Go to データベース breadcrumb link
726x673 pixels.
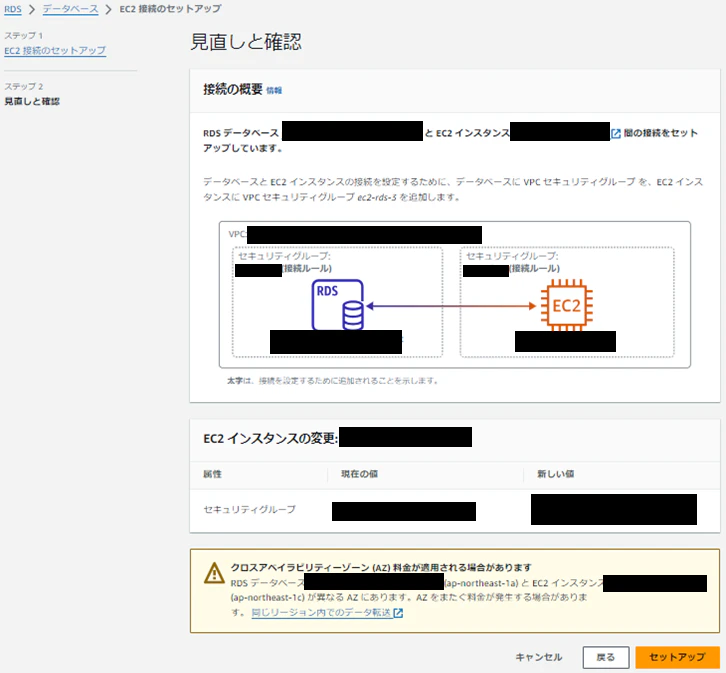(x=70, y=9)
